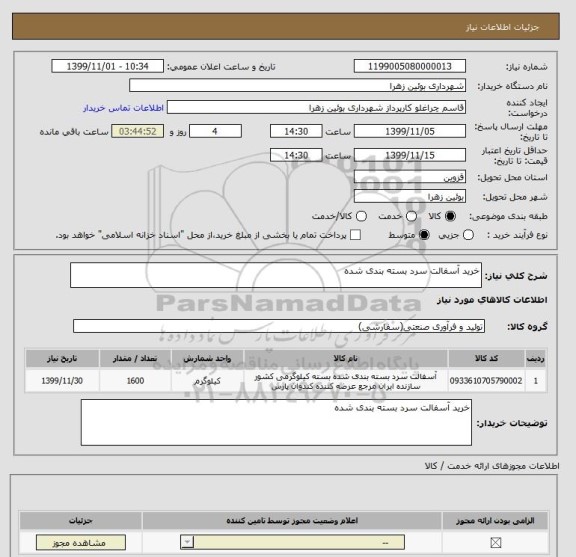Click the ردیف column header
The image size is (576, 557).
point(536,359)
